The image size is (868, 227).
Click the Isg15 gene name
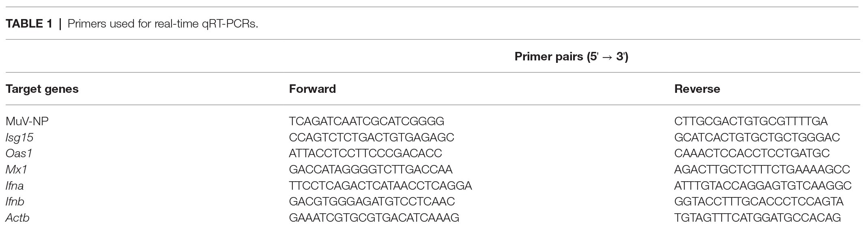click(19, 137)
